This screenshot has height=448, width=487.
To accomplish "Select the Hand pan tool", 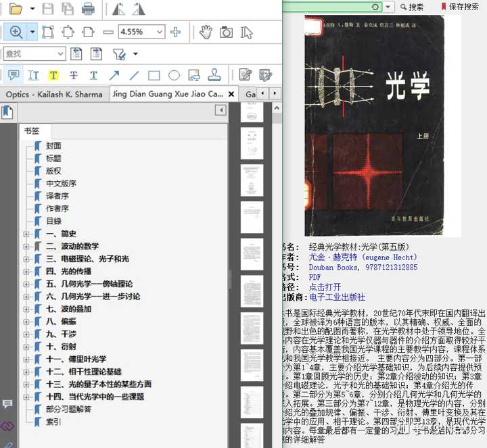I will [x=206, y=32].
